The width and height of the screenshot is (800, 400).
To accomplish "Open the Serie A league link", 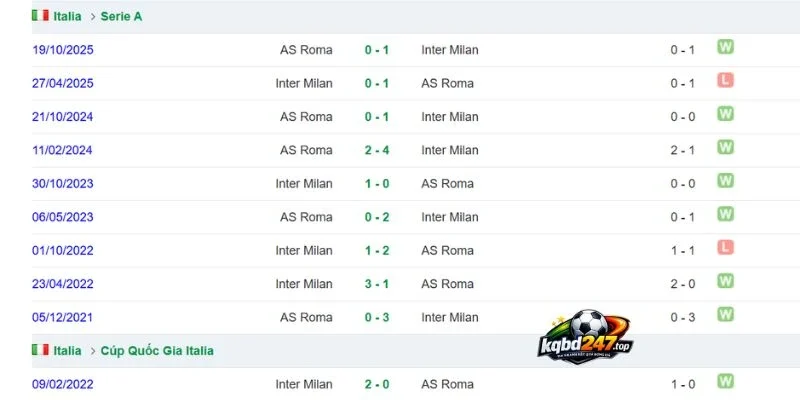I will coord(121,16).
